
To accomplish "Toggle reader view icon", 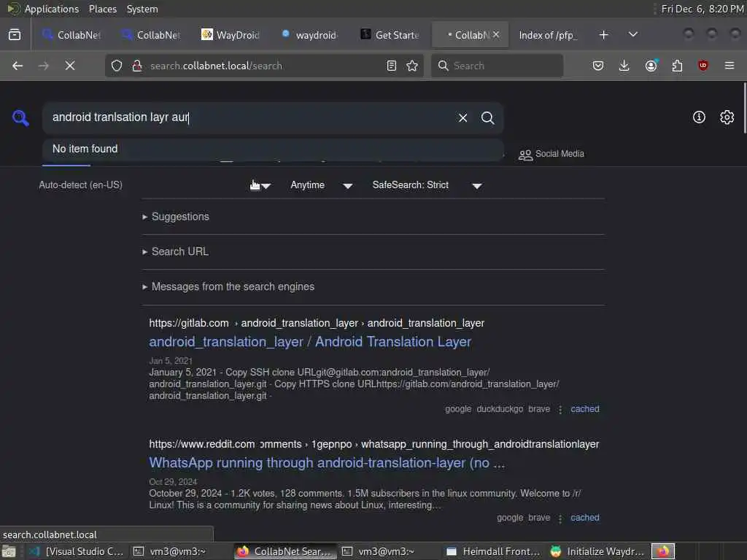I will click(x=392, y=66).
